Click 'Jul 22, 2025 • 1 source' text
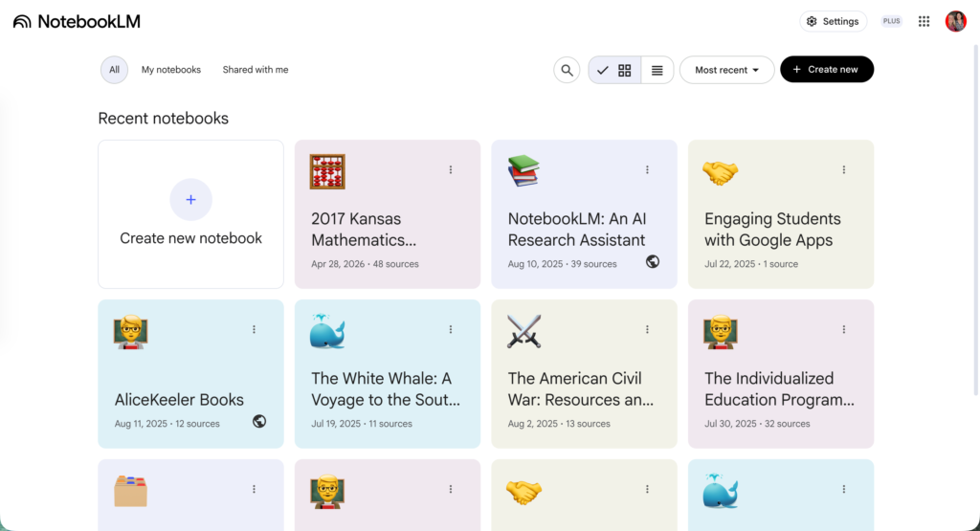This screenshot has width=980, height=531. pyautogui.click(x=751, y=264)
